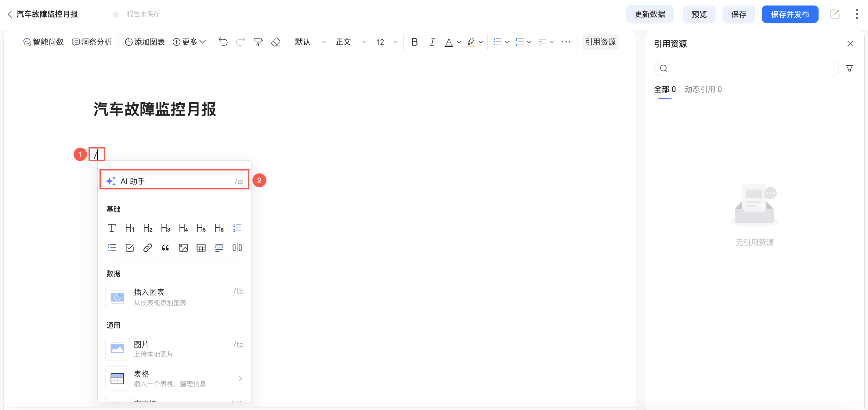This screenshot has width=868, height=410.
Task: Open 智能问数 smart query
Action: [x=43, y=42]
